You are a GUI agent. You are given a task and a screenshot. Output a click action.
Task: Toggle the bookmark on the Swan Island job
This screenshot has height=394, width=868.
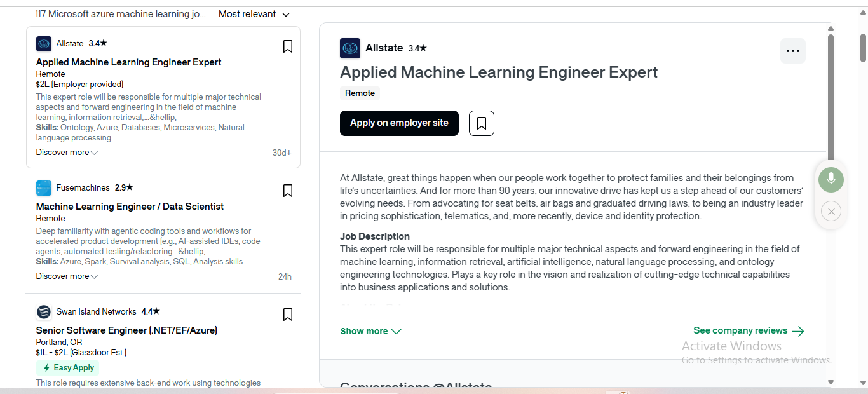[287, 314]
